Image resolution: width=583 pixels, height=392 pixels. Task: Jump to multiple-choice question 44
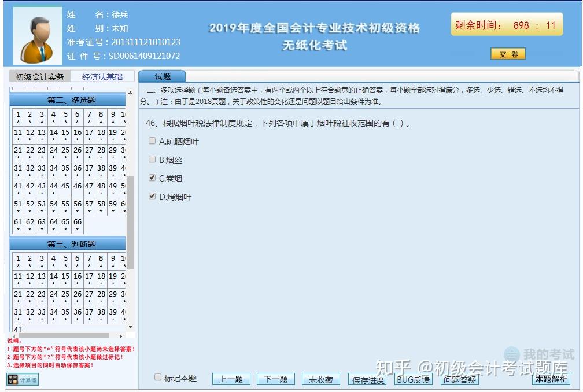click(54, 188)
